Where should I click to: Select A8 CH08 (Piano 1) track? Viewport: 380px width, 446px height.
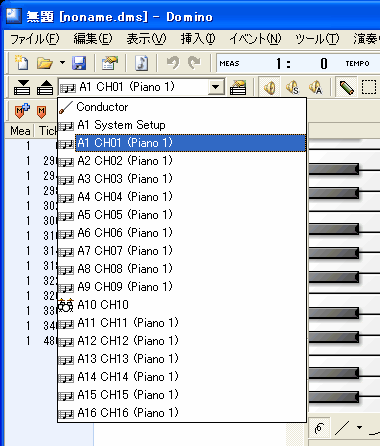(x=182, y=269)
